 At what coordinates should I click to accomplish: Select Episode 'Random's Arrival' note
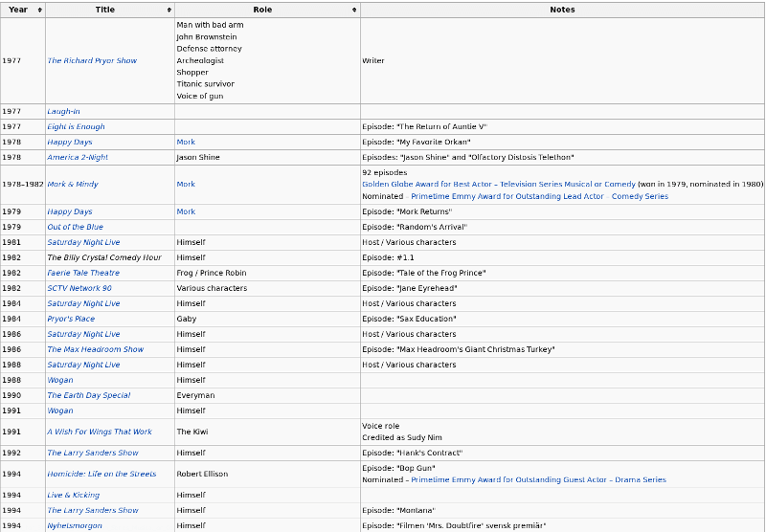pyautogui.click(x=415, y=227)
